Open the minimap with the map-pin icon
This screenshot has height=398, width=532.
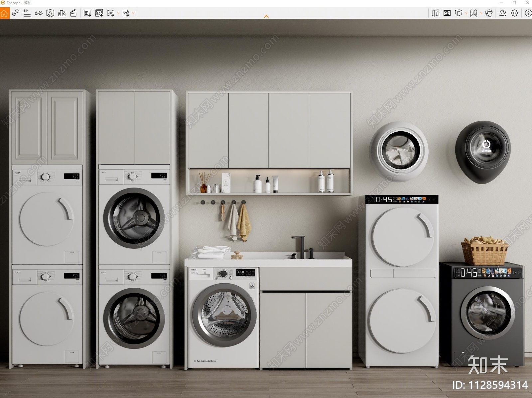click(436, 13)
